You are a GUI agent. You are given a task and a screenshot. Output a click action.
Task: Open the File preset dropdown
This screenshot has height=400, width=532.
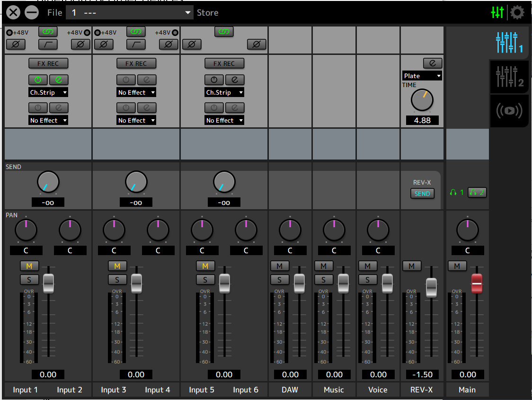coord(130,13)
